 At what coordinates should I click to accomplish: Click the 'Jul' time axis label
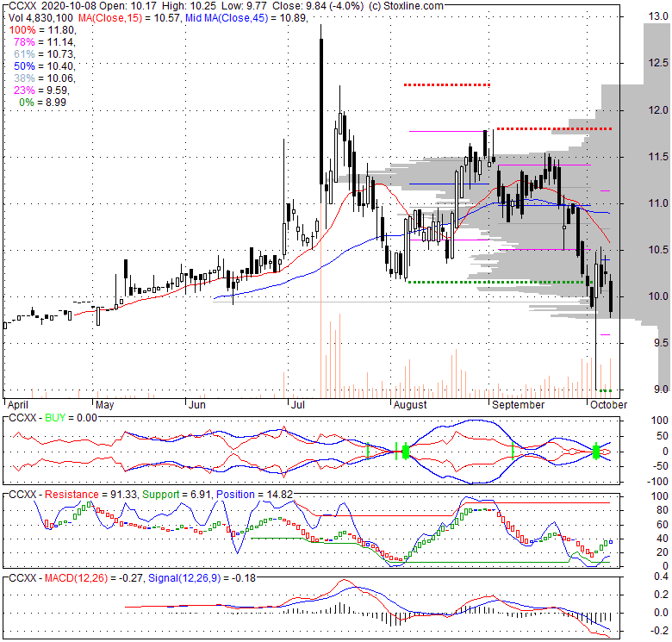[298, 405]
